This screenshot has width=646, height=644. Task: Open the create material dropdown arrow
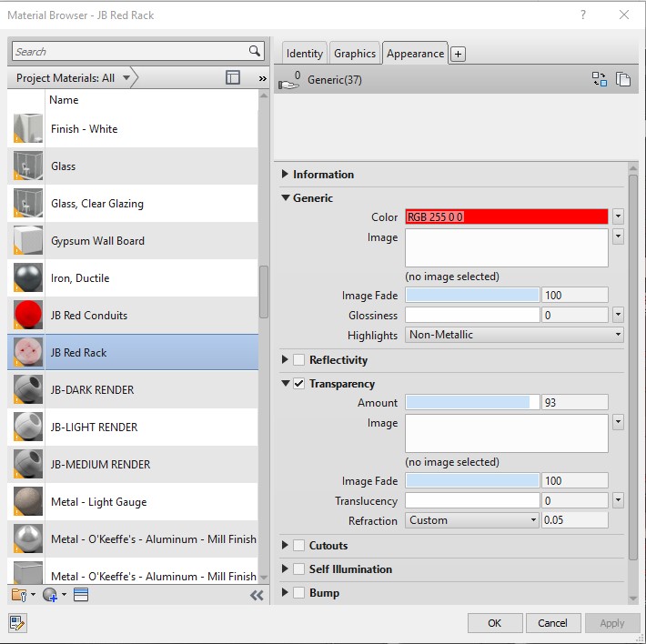64,595
